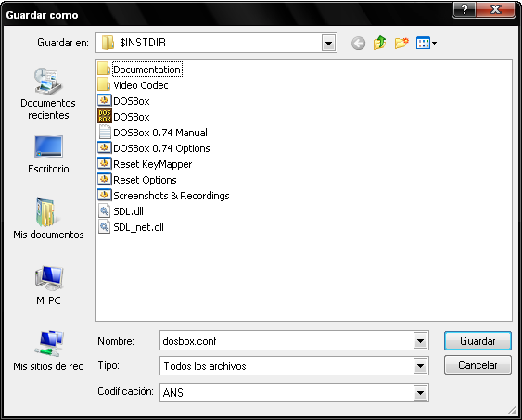Click the DOSBox 0.74 Options file name
Viewport: 522px width, 420px height.
pos(162,148)
